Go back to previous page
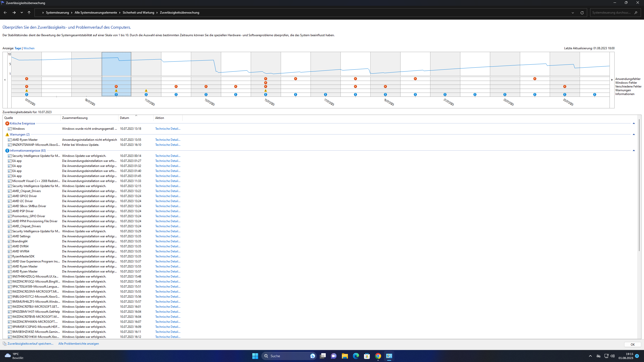Screen dimensions: 644x362 5,13
